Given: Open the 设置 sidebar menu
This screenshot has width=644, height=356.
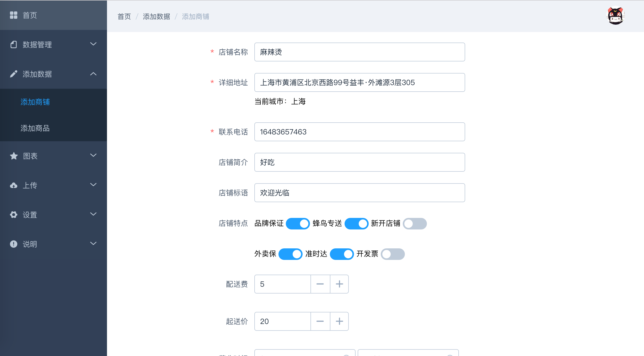Looking at the screenshot, I should (53, 215).
